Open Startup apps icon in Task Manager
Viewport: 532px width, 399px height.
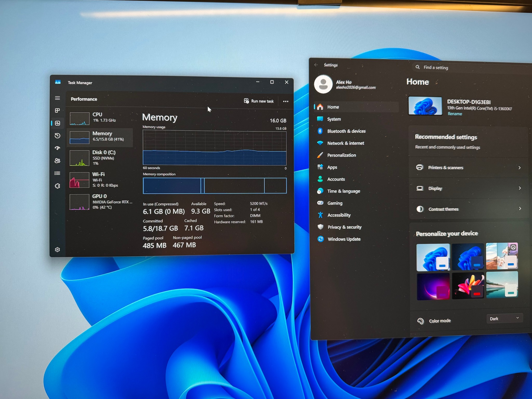[x=57, y=148]
